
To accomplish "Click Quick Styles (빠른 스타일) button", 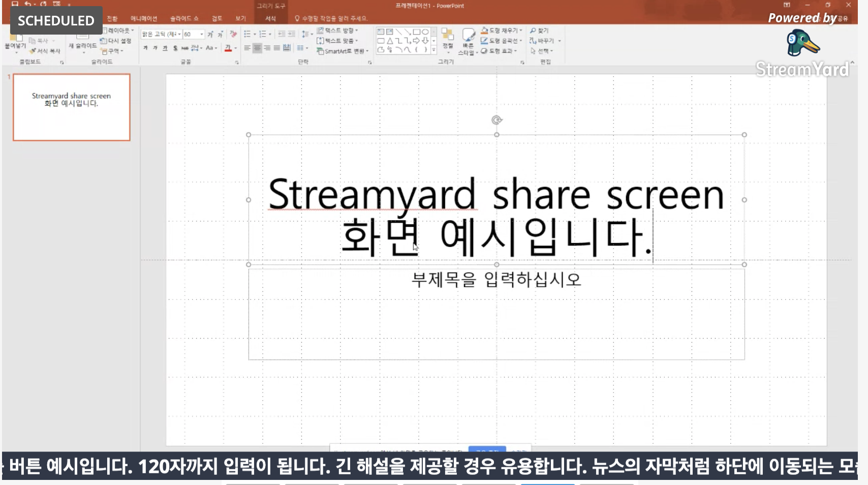I will [x=468, y=42].
